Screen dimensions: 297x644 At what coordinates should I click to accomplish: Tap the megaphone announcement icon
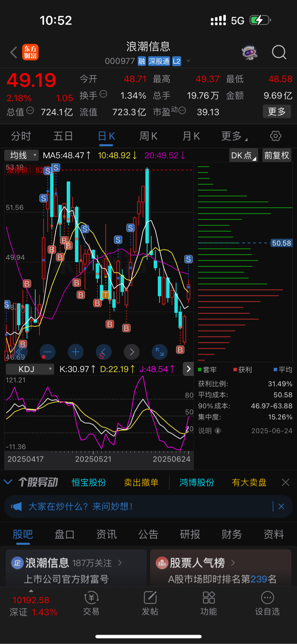tap(17, 506)
